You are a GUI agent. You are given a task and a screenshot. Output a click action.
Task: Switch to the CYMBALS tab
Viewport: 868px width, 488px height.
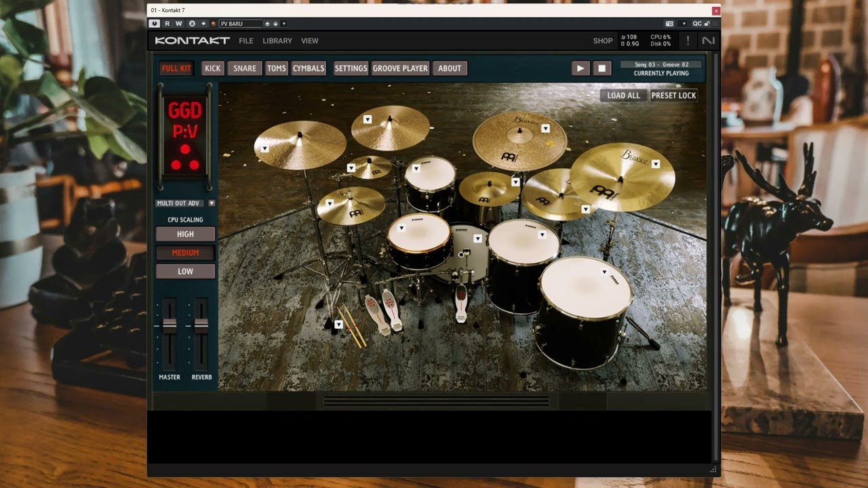coord(309,68)
